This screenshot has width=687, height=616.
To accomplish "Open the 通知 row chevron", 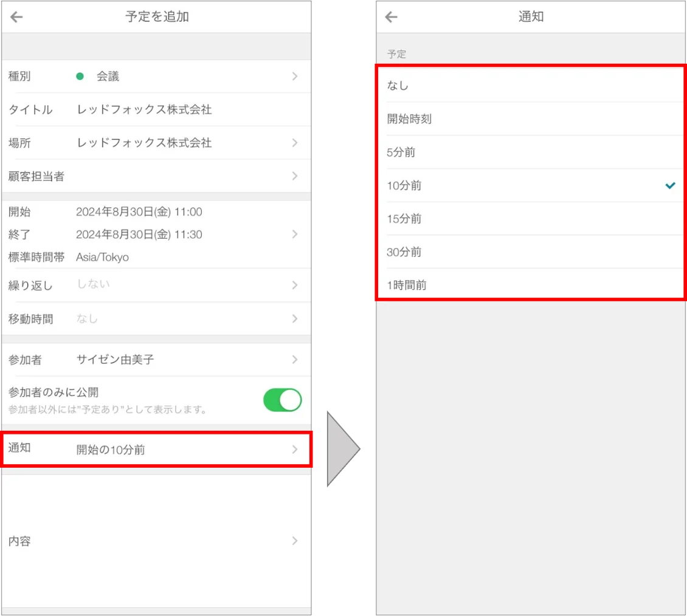I will point(295,449).
